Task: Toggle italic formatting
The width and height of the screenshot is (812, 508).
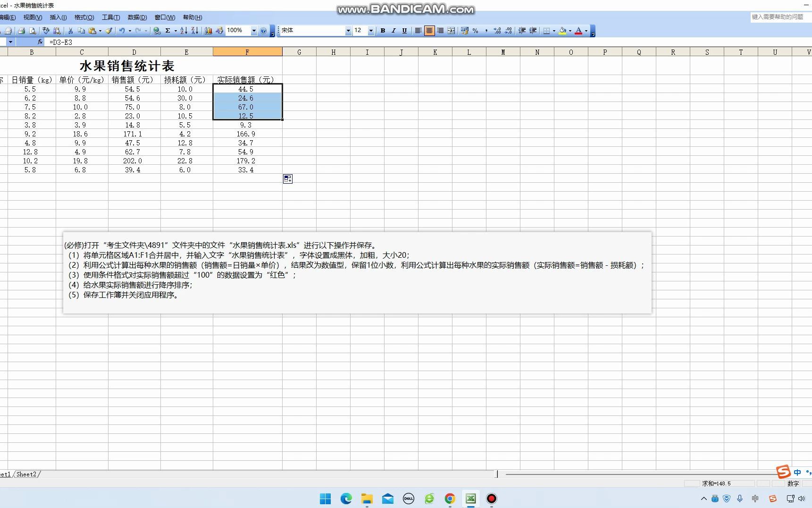Action: click(x=393, y=31)
